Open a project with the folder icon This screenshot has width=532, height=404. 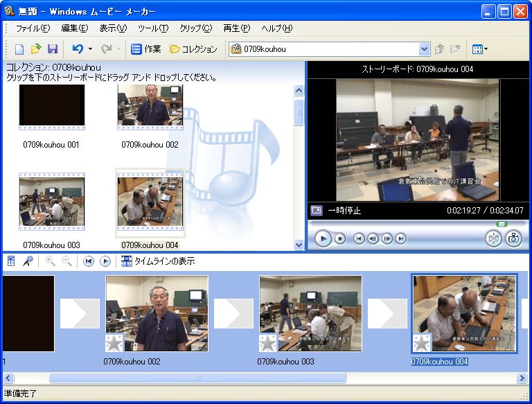point(36,49)
